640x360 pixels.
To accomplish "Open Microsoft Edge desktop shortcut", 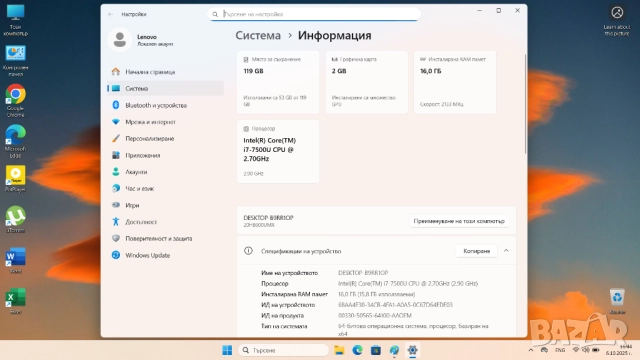I will [16, 141].
